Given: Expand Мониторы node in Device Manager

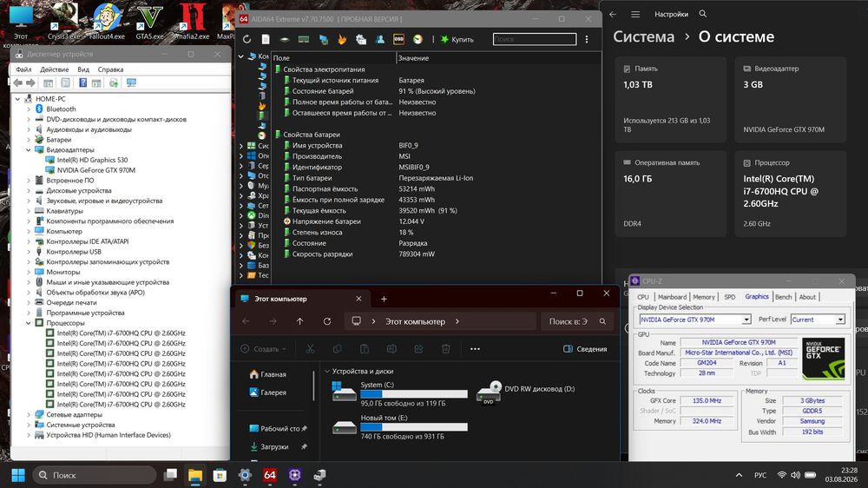Looking at the screenshot, I should click(29, 272).
